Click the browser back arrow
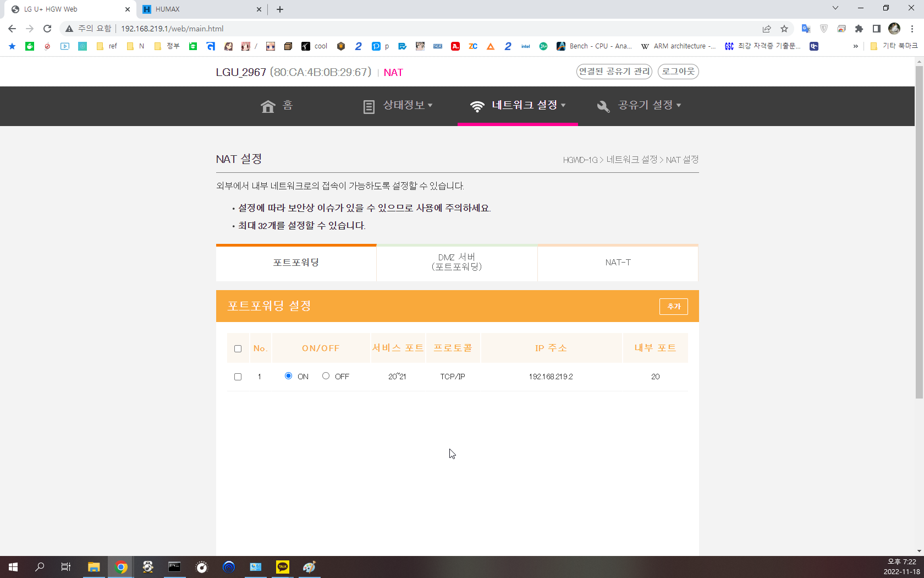Screen dimensions: 924x578 tap(12, 29)
